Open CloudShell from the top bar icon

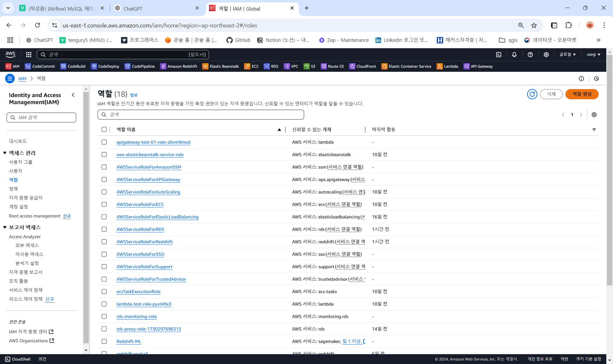pyautogui.click(x=499, y=55)
